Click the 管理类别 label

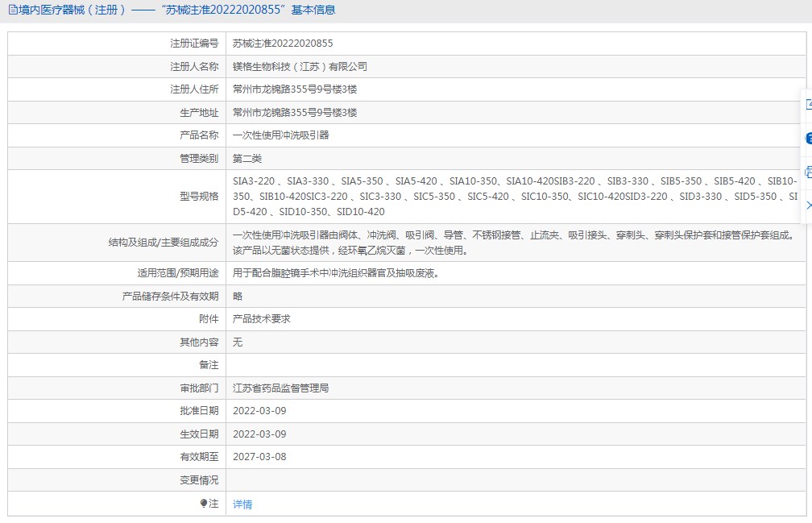tap(199, 159)
